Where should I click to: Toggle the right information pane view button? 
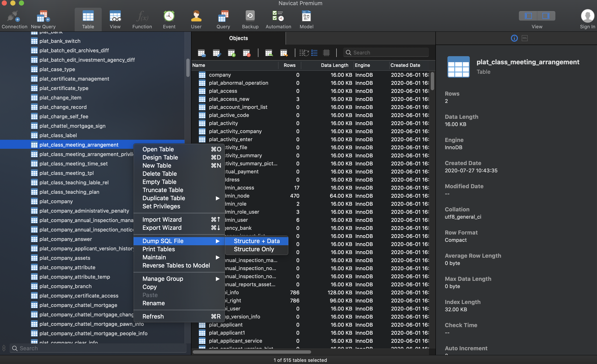point(546,16)
